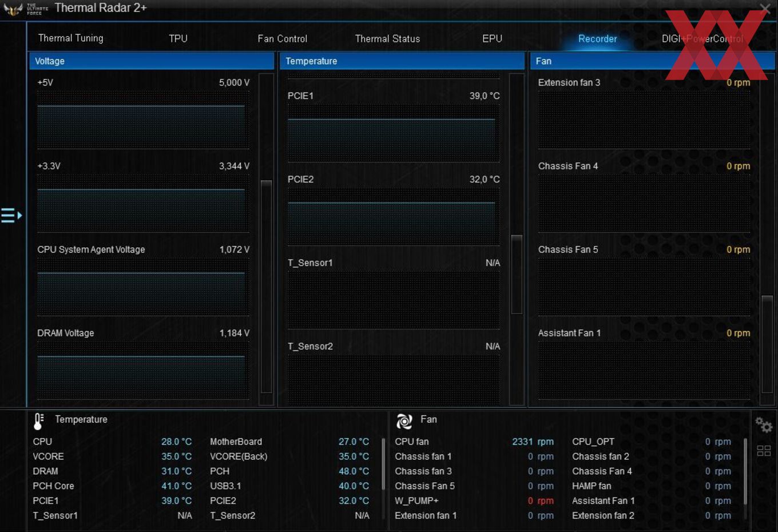The image size is (778, 532).
Task: Click the USB3.1 temperature row
Action: click(289, 486)
